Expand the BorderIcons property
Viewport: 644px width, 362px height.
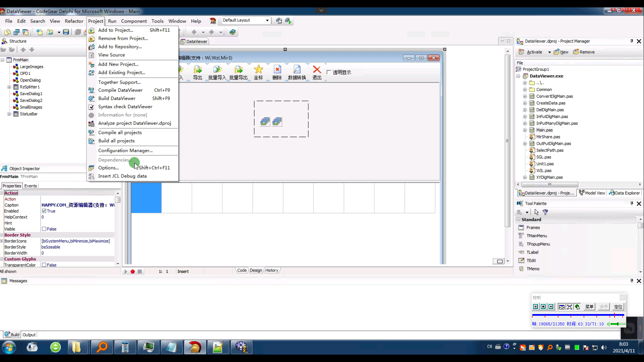pos(2,241)
